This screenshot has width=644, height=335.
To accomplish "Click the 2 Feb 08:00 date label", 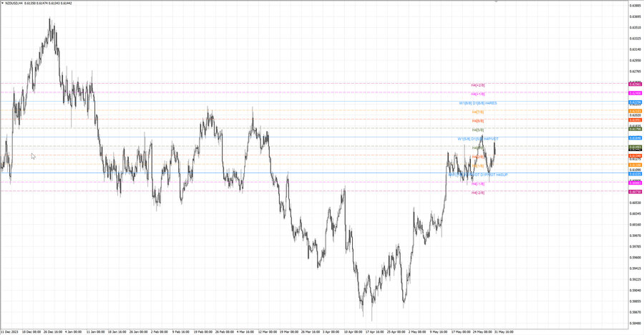I will (x=160, y=331).
